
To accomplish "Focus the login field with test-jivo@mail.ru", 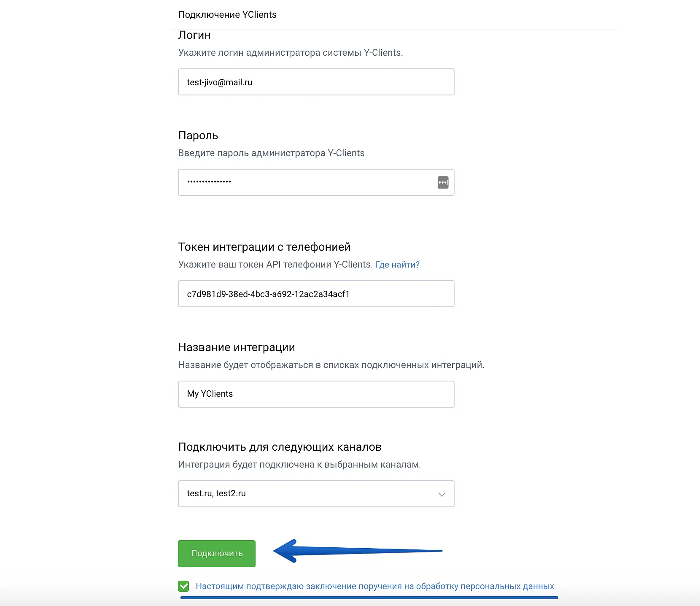I will pyautogui.click(x=316, y=82).
